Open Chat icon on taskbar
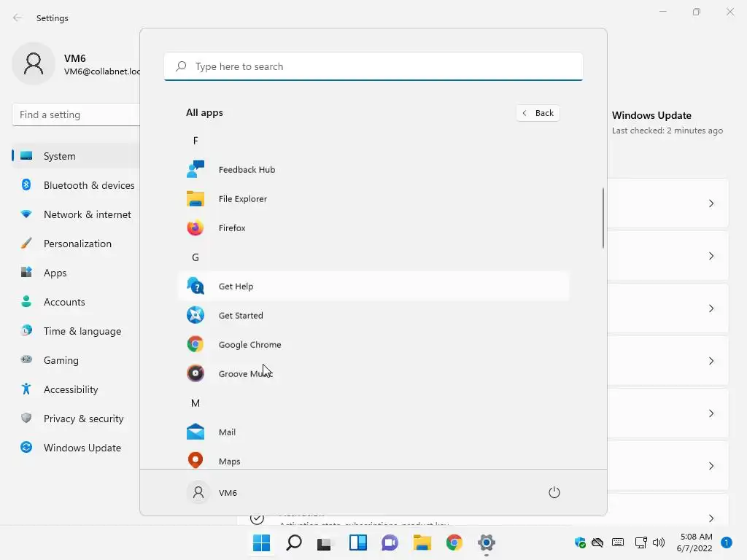This screenshot has height=560, width=747. coord(390,542)
